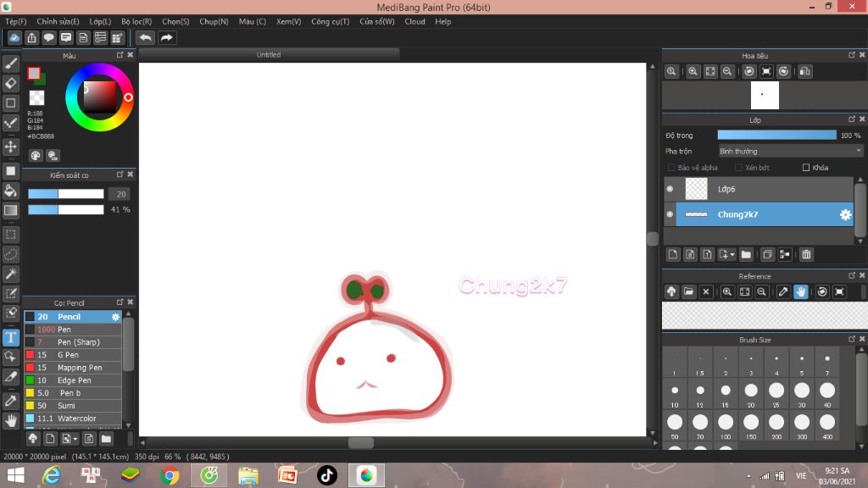Choose brush size 100 preset
Image resolution: width=868 pixels, height=488 pixels.
pyautogui.click(x=726, y=427)
